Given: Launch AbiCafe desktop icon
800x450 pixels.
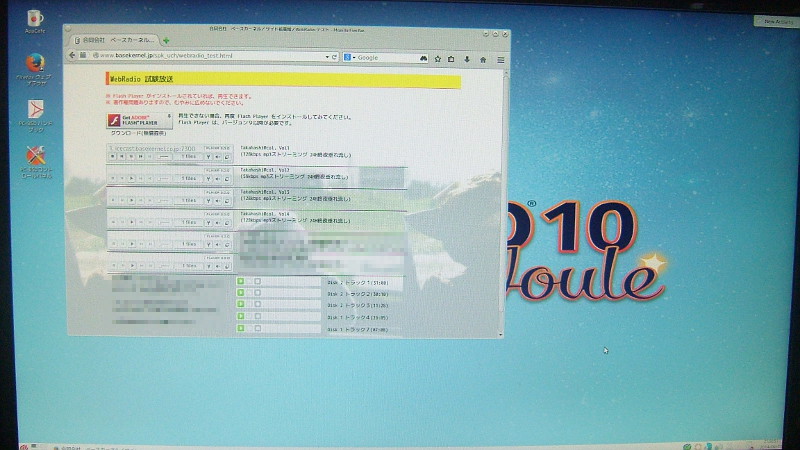Looking at the screenshot, I should (x=36, y=19).
